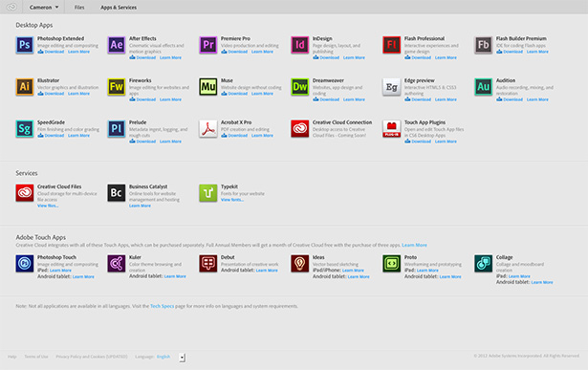
Task: Download SpeedGrade
Action: tap(51, 136)
